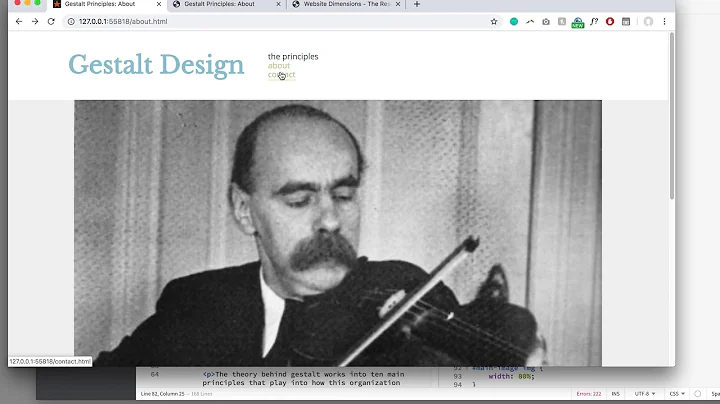Click 'width: 80%;' line in editor
This screenshot has height=404, width=720.
(x=512, y=376)
